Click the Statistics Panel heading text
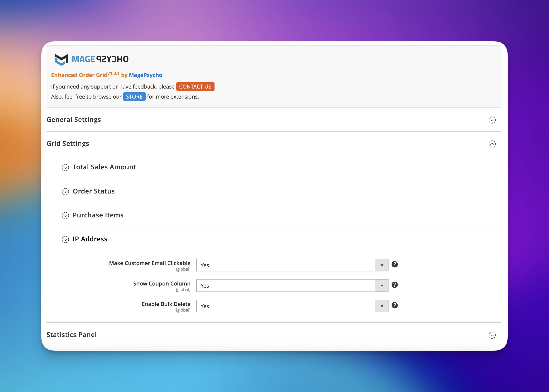 coord(71,335)
